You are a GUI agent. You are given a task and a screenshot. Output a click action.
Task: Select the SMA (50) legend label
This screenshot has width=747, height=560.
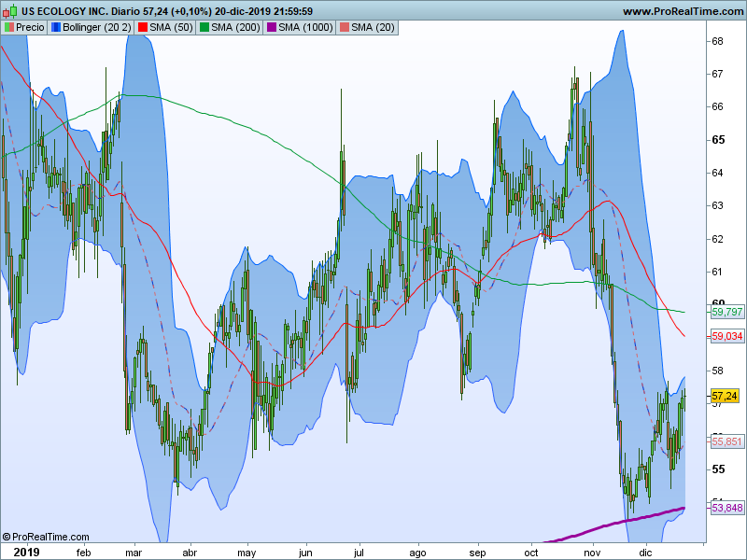pyautogui.click(x=171, y=28)
